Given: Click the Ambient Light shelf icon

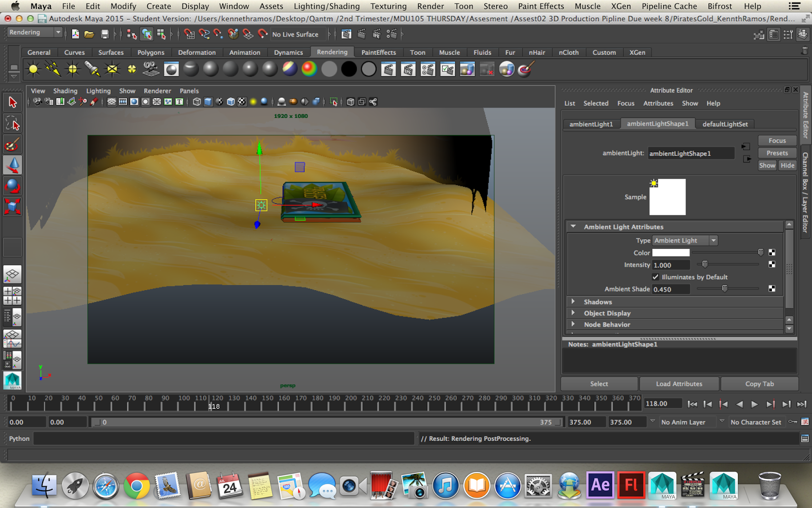Looking at the screenshot, I should [x=33, y=69].
